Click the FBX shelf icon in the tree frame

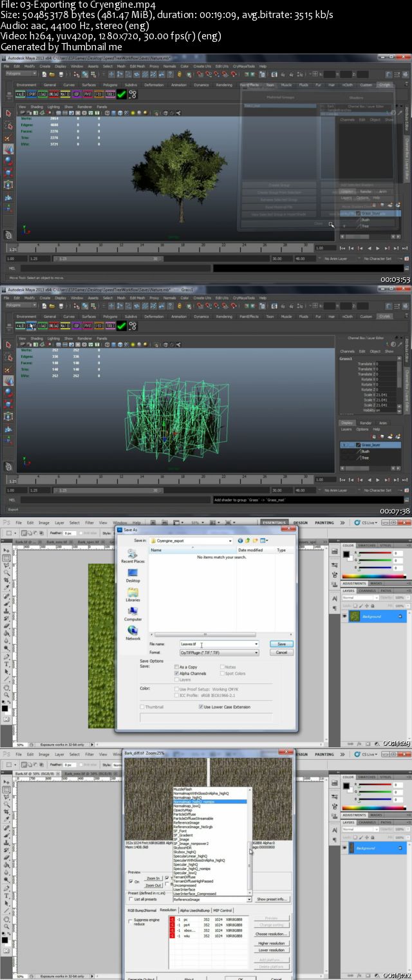click(98, 94)
